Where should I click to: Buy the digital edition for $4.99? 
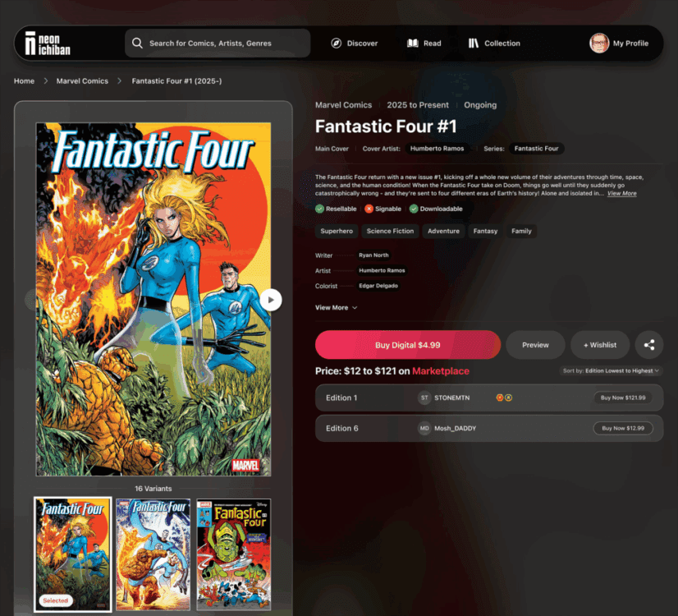[x=408, y=345]
